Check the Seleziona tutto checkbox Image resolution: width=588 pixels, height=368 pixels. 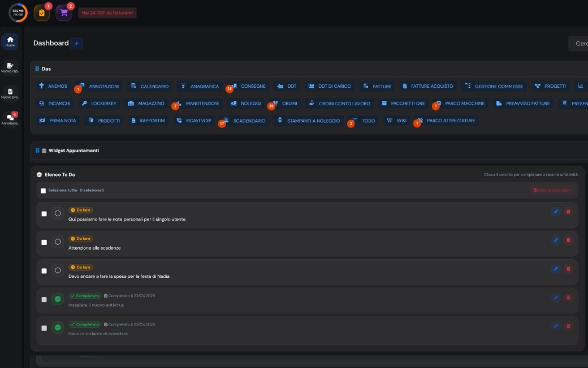[43, 191]
